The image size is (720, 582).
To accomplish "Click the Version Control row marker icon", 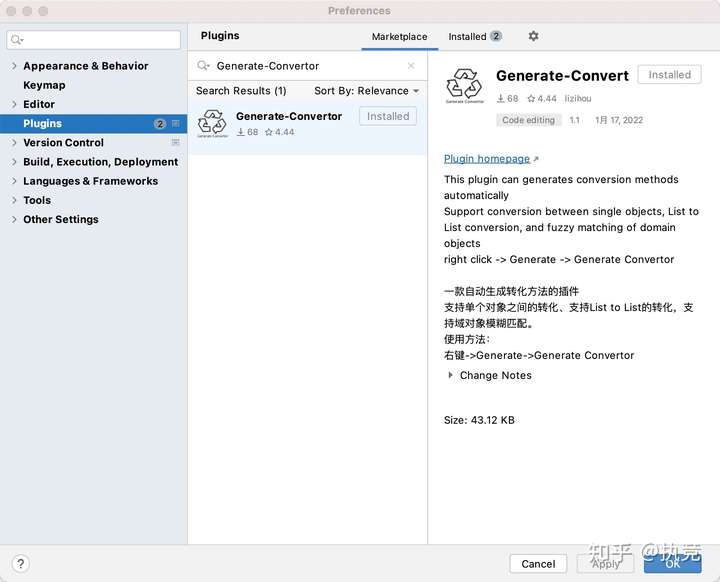I will point(175,142).
